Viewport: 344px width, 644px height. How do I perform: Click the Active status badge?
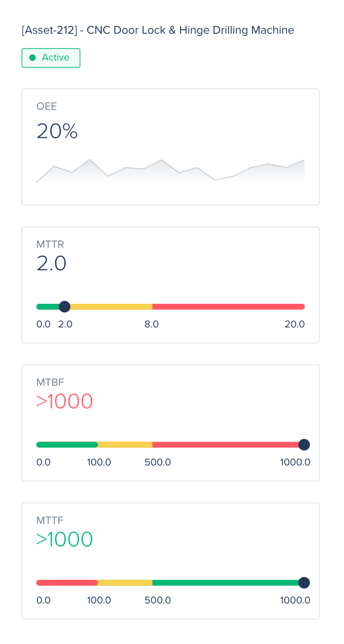coord(51,58)
